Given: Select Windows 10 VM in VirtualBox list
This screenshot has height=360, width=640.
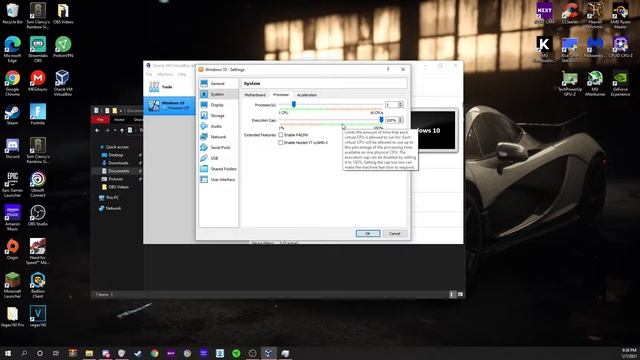Looking at the screenshot, I should (x=169, y=105).
